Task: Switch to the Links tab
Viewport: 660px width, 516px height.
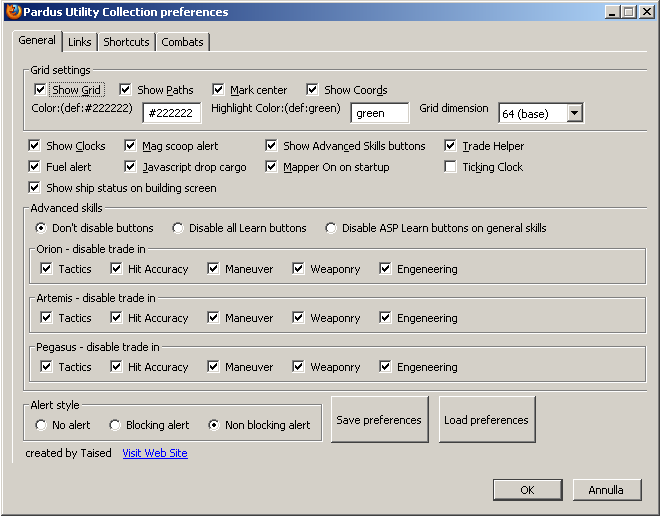Action: (x=80, y=42)
